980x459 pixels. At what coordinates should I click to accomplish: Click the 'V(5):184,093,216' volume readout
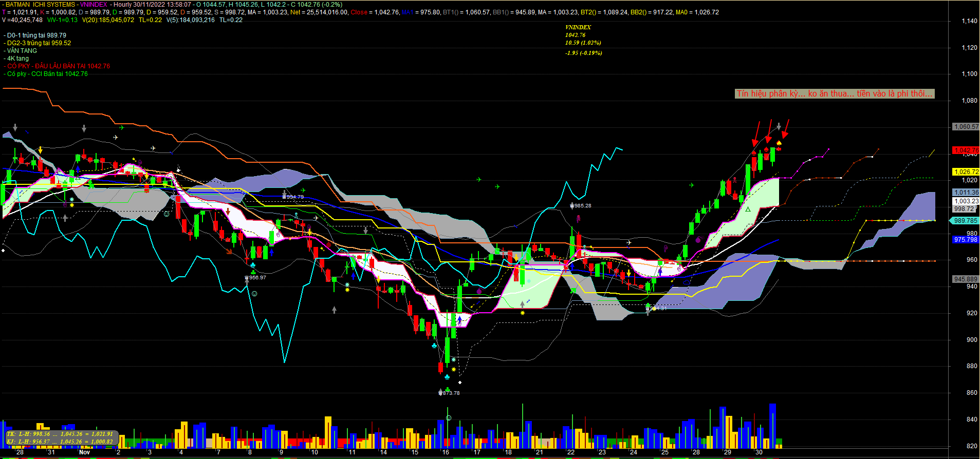pos(191,20)
